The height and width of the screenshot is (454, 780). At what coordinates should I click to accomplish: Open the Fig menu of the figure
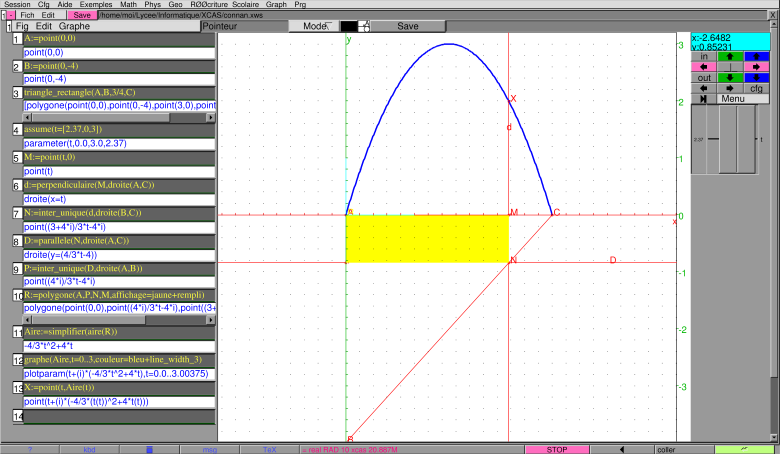point(22,26)
